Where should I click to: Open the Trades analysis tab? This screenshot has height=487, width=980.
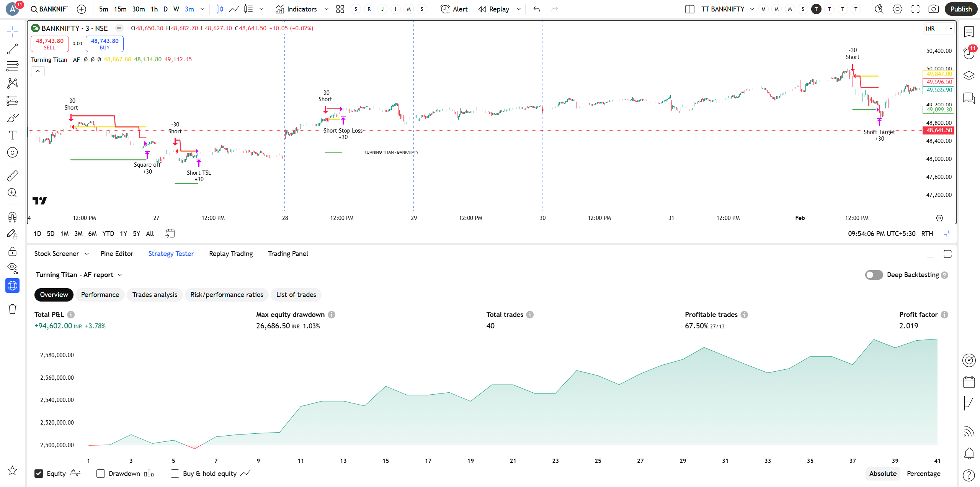pyautogui.click(x=155, y=295)
